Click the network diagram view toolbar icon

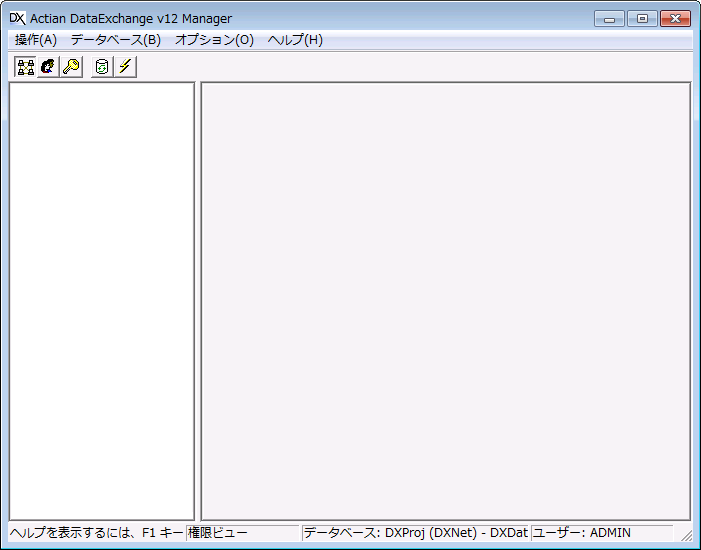pyautogui.click(x=26, y=67)
